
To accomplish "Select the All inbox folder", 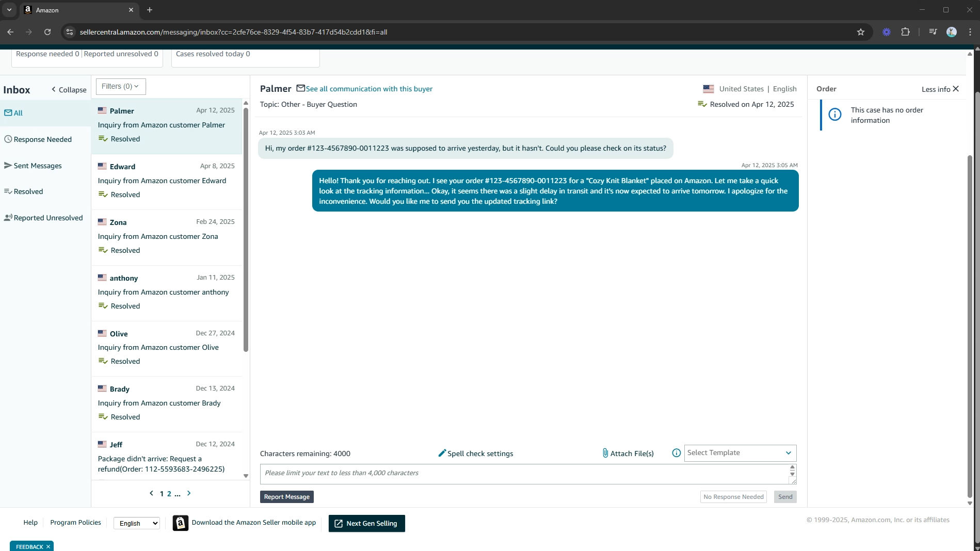I will point(45,113).
